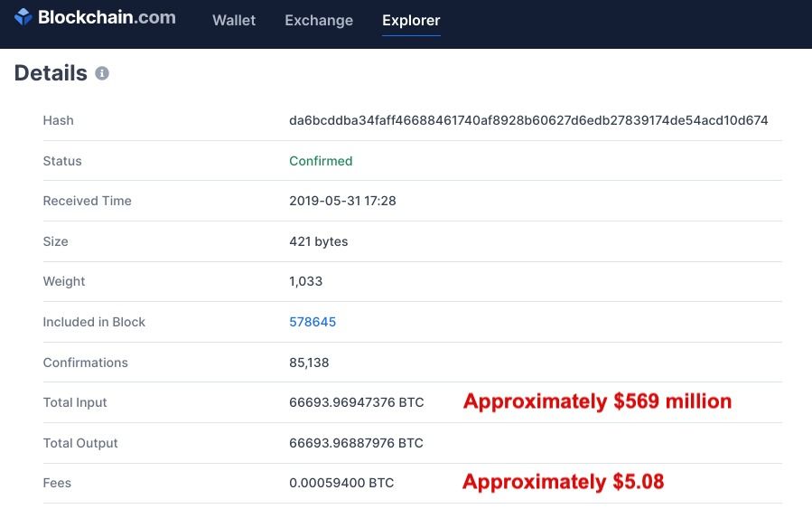
Task: Open block 578645 link
Action: pyautogui.click(x=313, y=322)
